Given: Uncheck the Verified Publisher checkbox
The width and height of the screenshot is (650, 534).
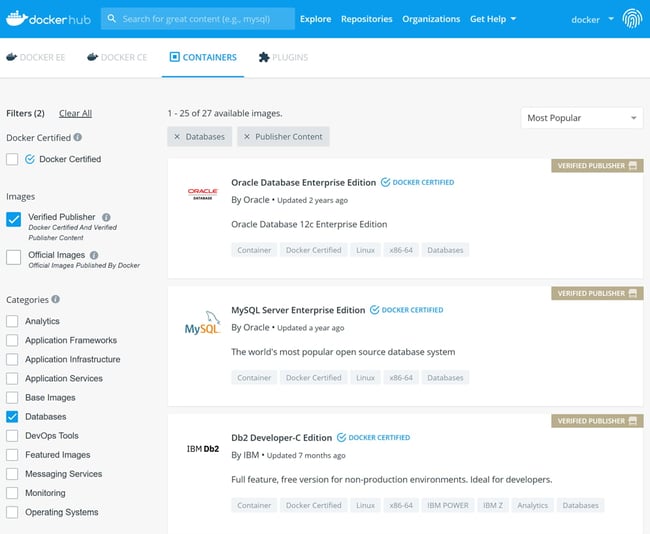Looking at the screenshot, I should coord(13,219).
